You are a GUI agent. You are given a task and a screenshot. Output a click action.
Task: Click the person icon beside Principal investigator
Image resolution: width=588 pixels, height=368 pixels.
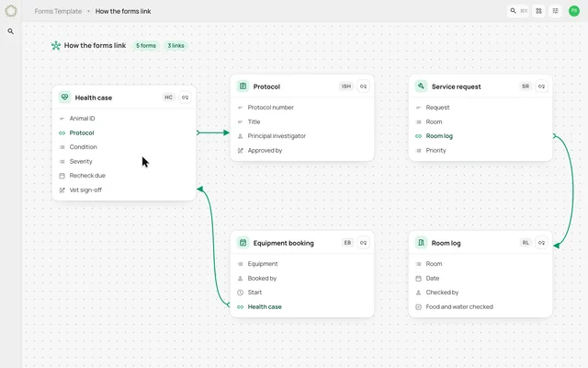[x=241, y=136]
